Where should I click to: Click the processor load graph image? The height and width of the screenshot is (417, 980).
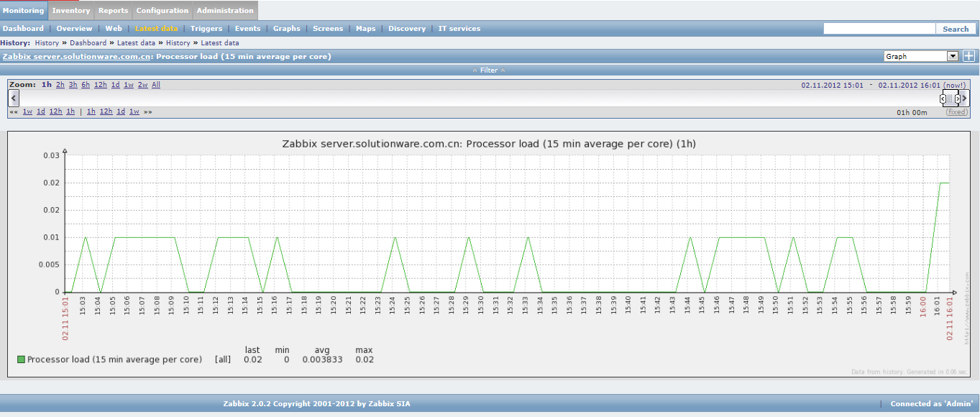point(489,254)
